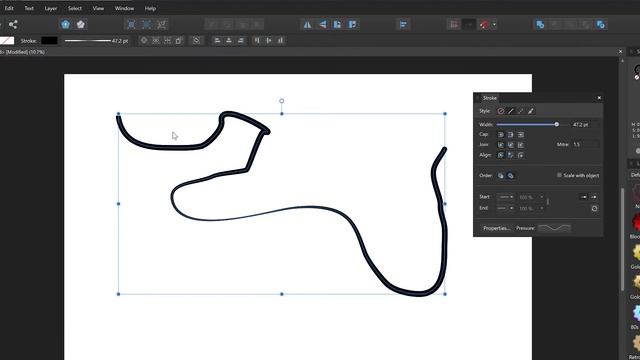The image size is (640, 360).
Task: Close the Stroke panel
Action: click(x=599, y=98)
